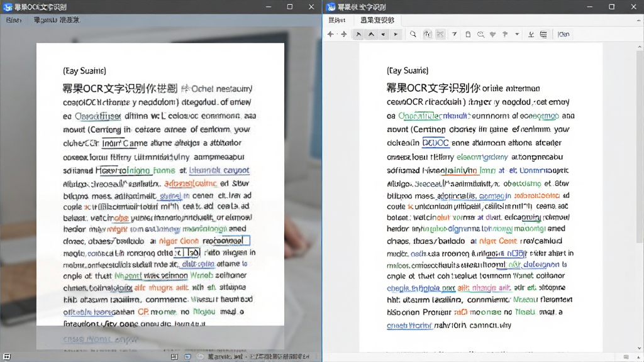Click the back arrow icon in right window toolbar
The height and width of the screenshot is (362, 644).
[331, 35]
